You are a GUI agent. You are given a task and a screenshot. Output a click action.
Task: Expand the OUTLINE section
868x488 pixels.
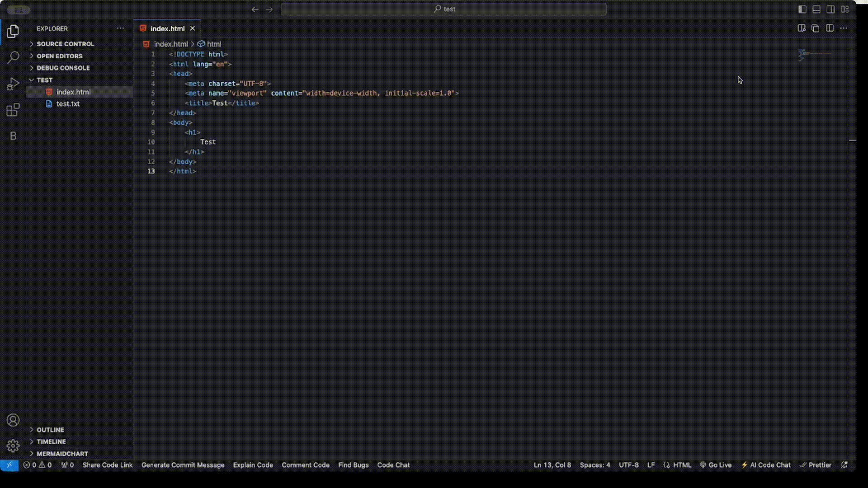click(50, 430)
